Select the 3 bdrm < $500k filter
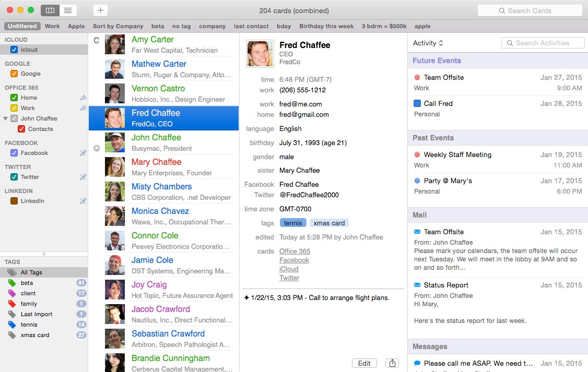 pos(384,26)
